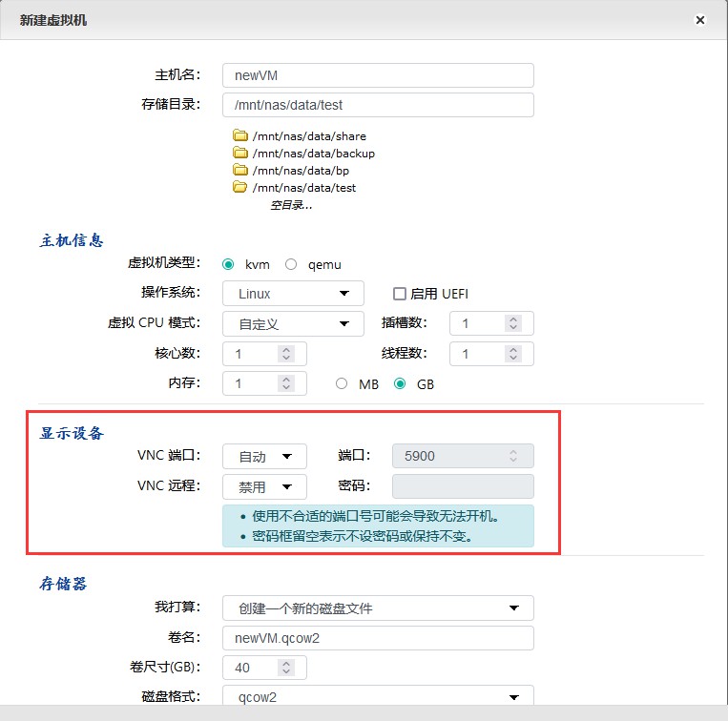
Task: Select the qemu virtual machine type
Action: coord(291,264)
